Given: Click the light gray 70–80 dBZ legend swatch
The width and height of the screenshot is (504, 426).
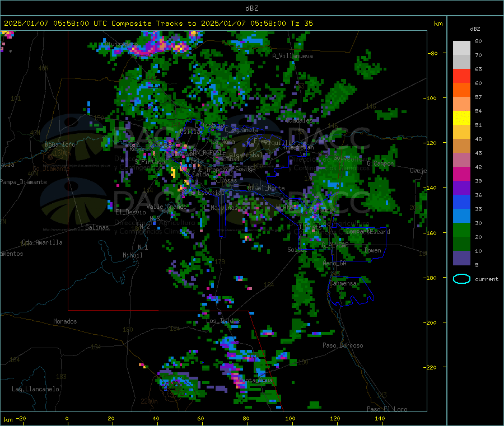Looking at the screenshot, I should pyautogui.click(x=461, y=48).
